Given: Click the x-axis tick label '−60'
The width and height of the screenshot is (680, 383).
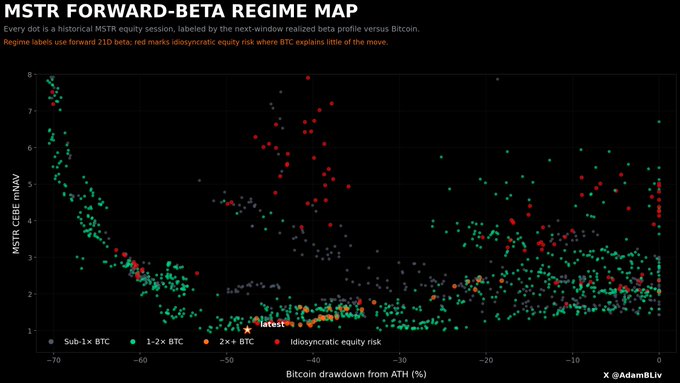Looking at the screenshot, I should pos(140,360).
